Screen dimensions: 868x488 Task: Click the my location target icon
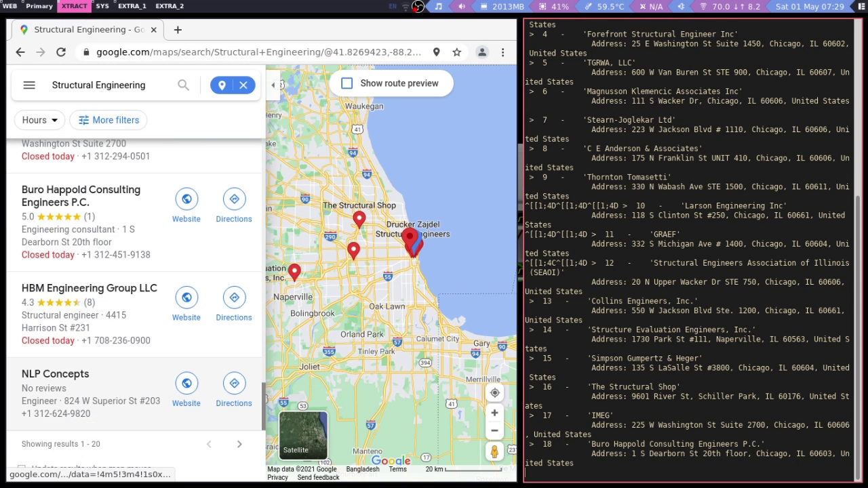[x=494, y=392]
